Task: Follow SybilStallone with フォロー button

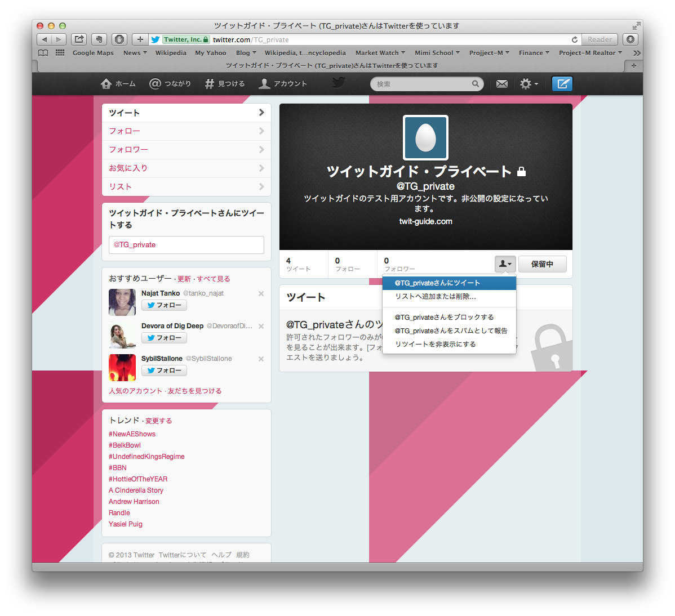Action: tap(164, 371)
